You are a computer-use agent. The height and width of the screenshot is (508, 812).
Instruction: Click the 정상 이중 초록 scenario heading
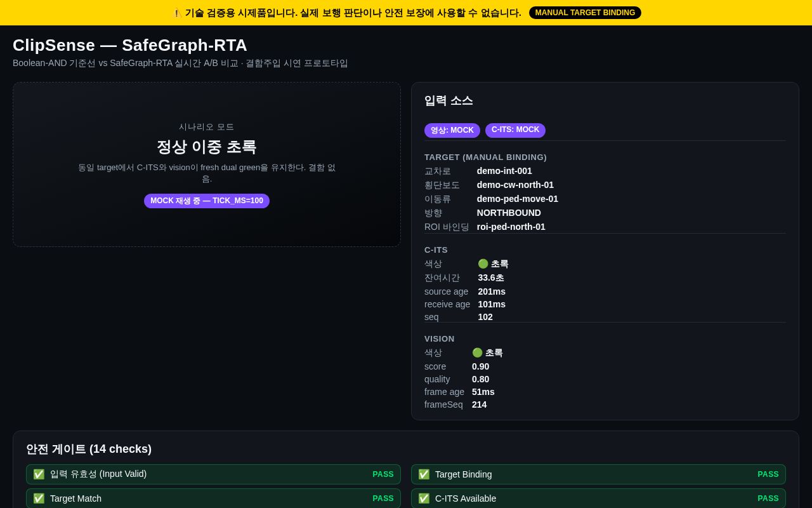(207, 147)
